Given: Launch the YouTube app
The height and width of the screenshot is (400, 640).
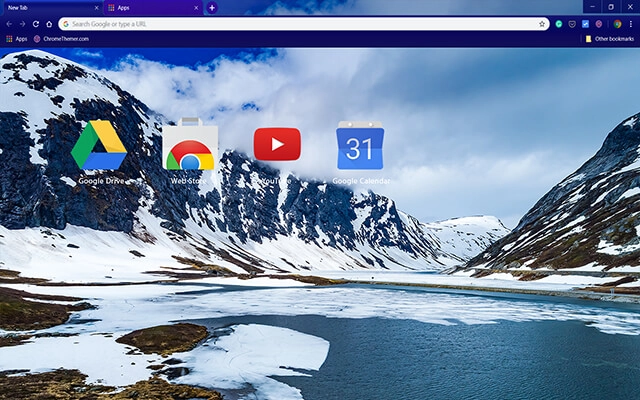Looking at the screenshot, I should 277,156.
